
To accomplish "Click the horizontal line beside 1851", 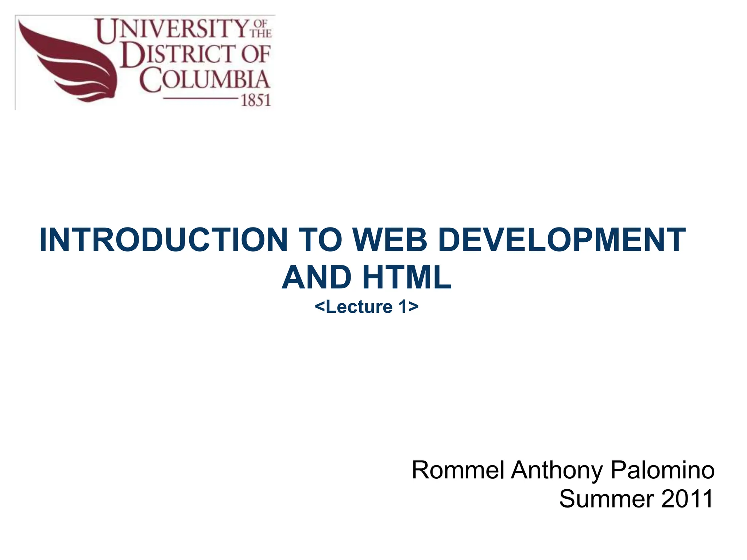I will (200, 99).
